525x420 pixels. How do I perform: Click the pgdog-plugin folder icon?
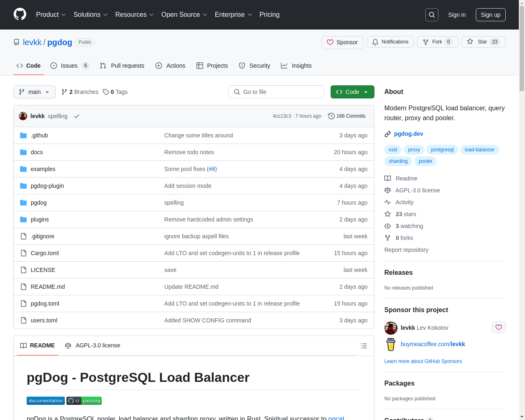(x=23, y=186)
